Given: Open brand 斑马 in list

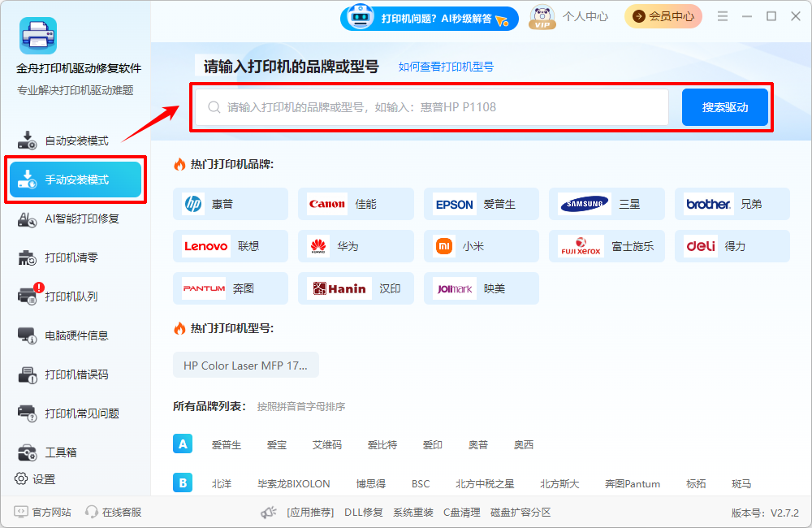Looking at the screenshot, I should pyautogui.click(x=741, y=484).
